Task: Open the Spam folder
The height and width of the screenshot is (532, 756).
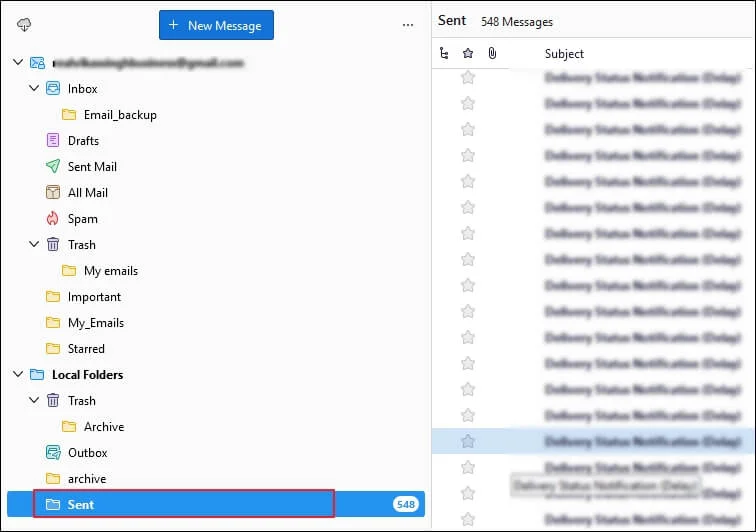Action: point(82,219)
